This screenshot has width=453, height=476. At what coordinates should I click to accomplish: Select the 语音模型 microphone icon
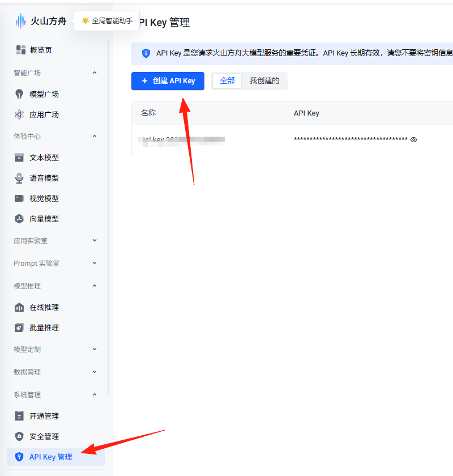click(x=19, y=178)
